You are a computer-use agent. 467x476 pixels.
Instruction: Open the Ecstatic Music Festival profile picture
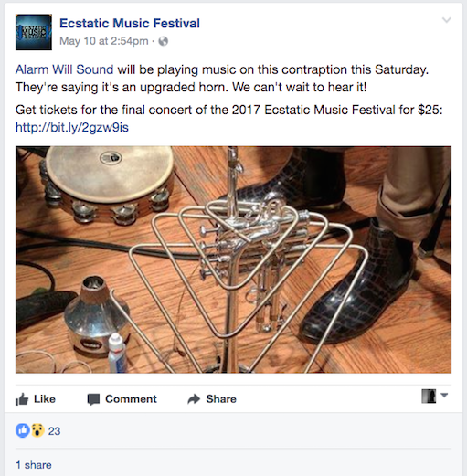pos(34,32)
